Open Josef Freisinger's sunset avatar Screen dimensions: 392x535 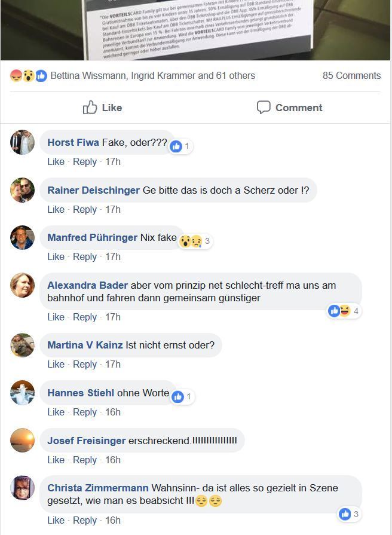tap(22, 441)
